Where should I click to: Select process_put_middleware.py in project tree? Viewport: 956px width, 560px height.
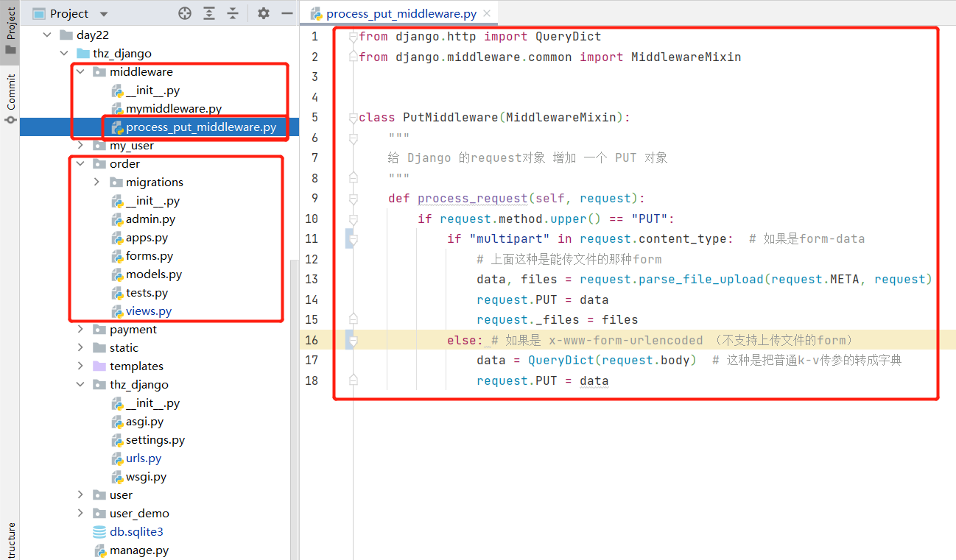(201, 127)
